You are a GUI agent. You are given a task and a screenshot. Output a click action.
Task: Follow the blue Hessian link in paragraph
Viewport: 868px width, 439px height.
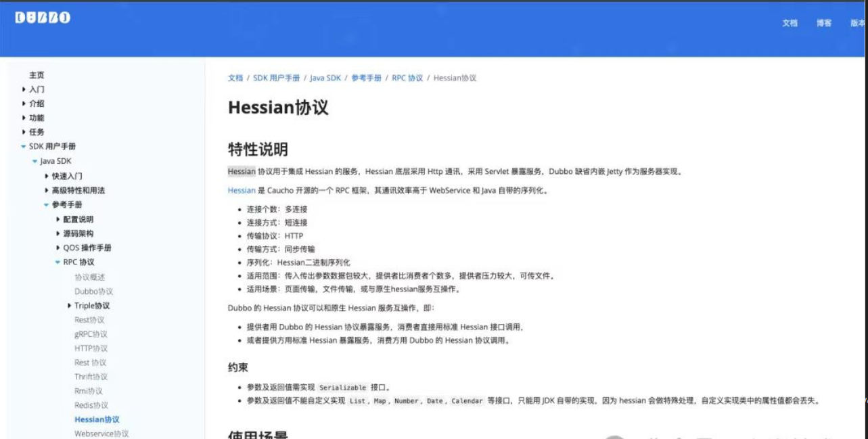242,191
